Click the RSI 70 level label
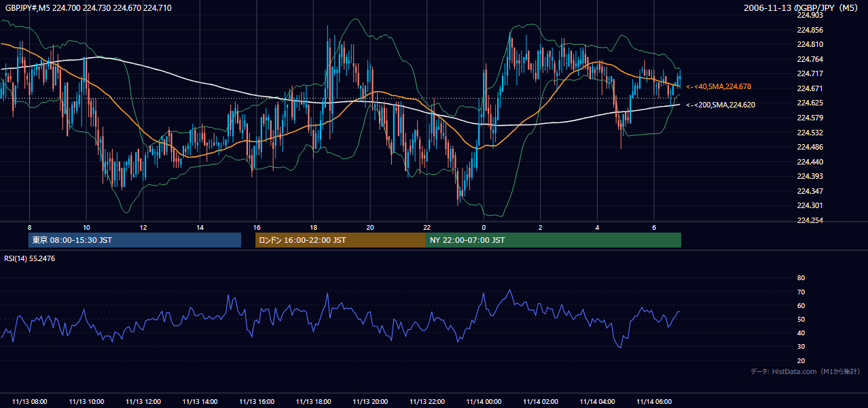 (801, 292)
